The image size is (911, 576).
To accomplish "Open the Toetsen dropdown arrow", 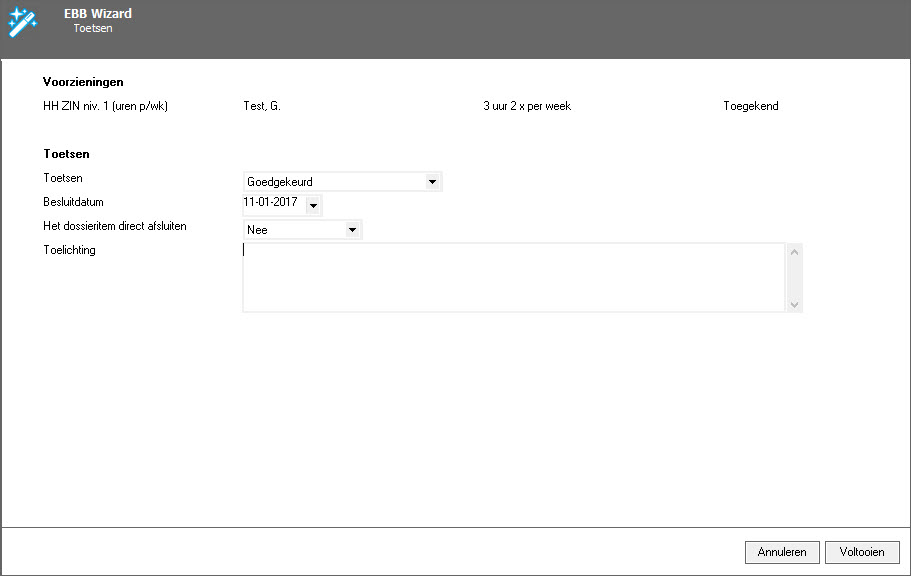I will click(432, 182).
